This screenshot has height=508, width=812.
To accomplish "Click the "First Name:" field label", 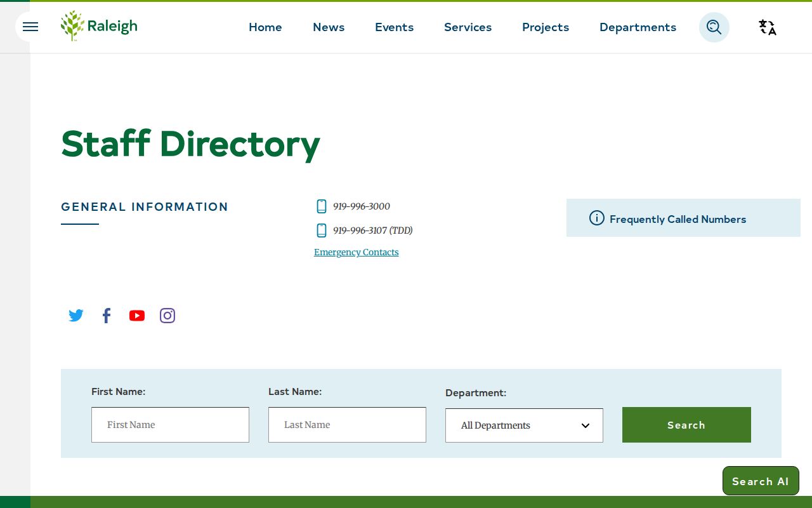I will 118,392.
